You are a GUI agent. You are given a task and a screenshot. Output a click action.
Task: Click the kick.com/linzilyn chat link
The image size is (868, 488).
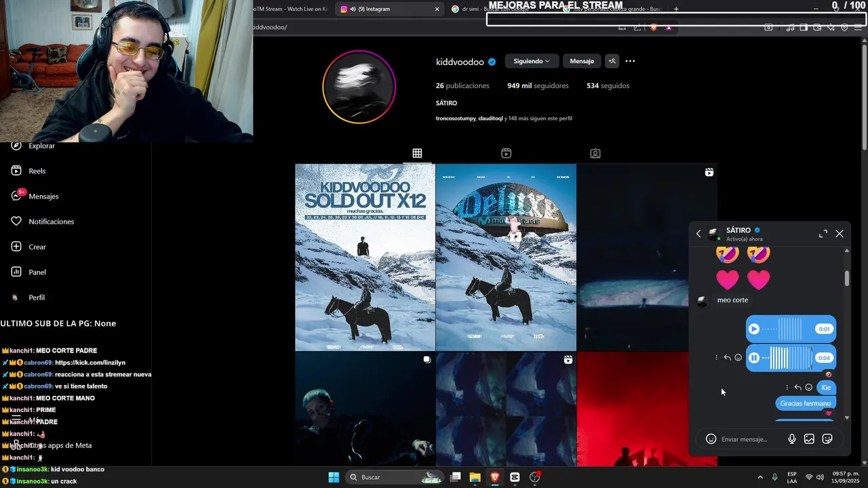[90, 363]
